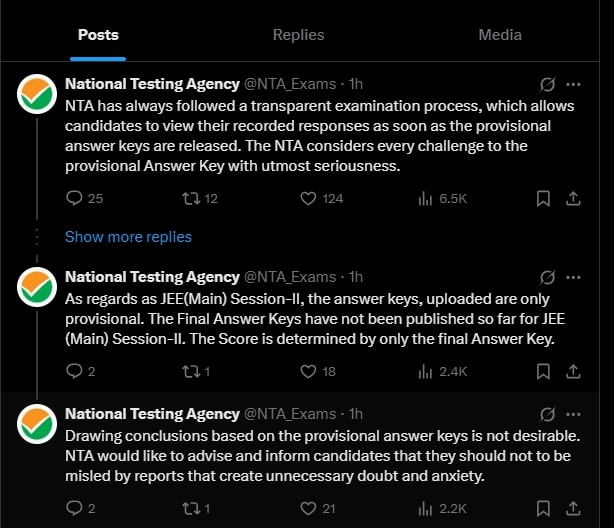Switch to the Media tab
614x528 pixels.
click(x=500, y=35)
